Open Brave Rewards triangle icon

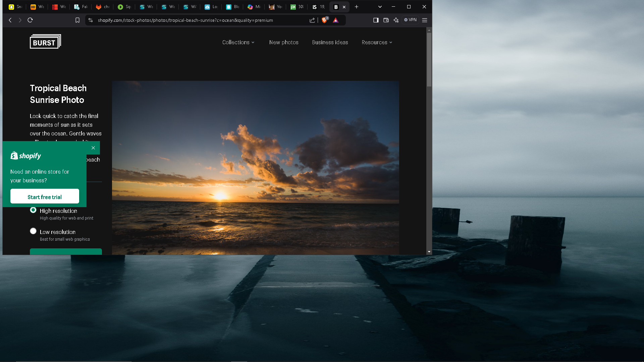[336, 20]
